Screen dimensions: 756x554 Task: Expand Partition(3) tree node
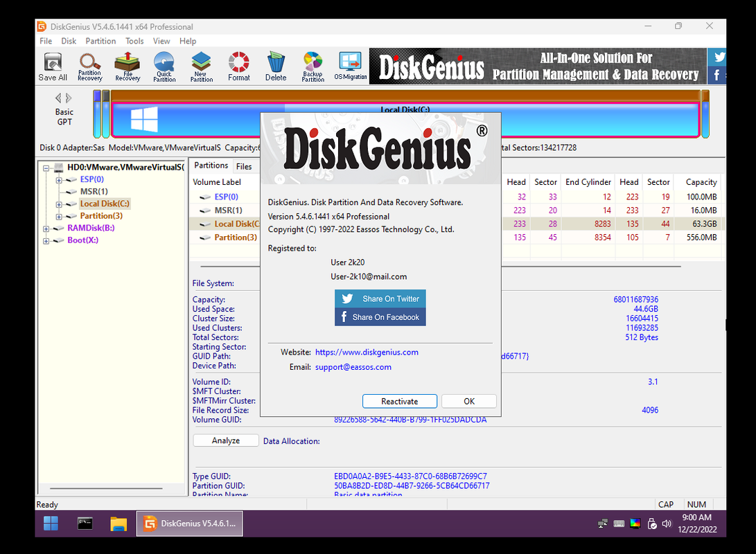tap(59, 216)
